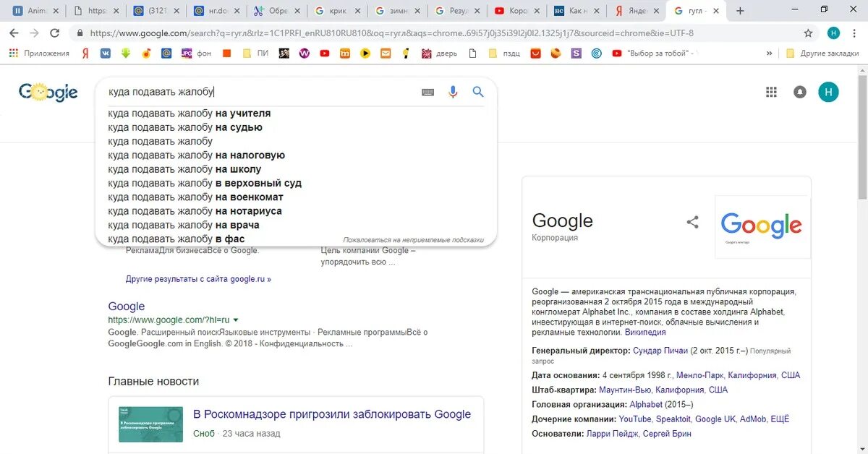Open the Google apps grid icon
Screen dimensions: 868x454
point(771,92)
